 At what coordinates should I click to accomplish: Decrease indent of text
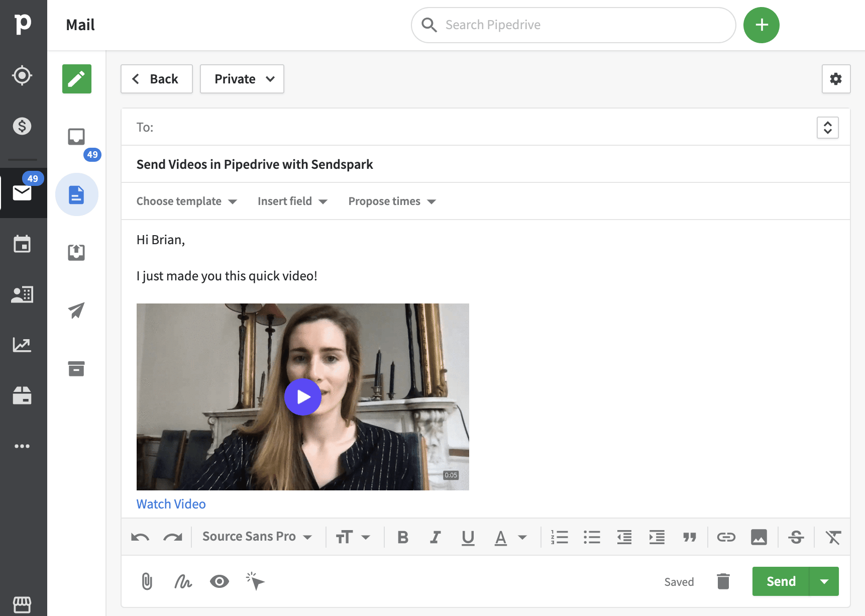tap(624, 537)
